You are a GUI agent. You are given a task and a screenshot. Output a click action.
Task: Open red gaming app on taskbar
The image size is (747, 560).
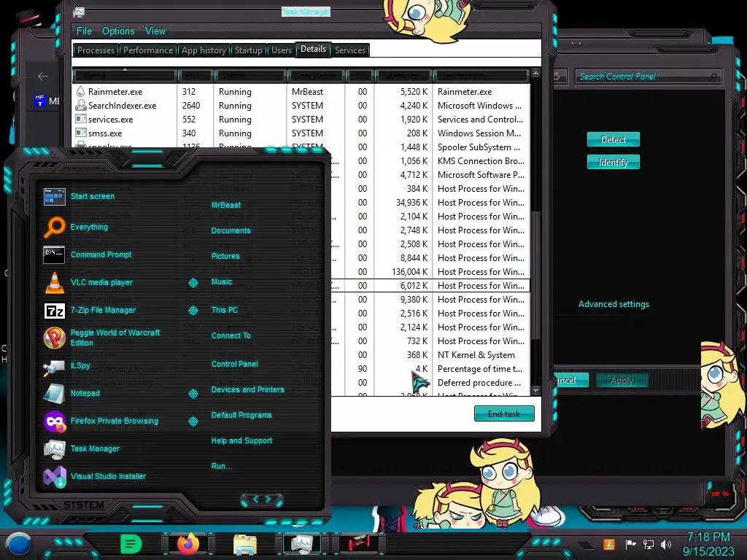click(x=360, y=544)
